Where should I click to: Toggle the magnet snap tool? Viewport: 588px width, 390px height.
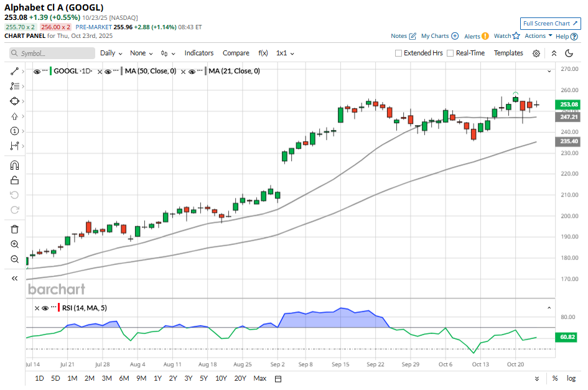point(14,165)
